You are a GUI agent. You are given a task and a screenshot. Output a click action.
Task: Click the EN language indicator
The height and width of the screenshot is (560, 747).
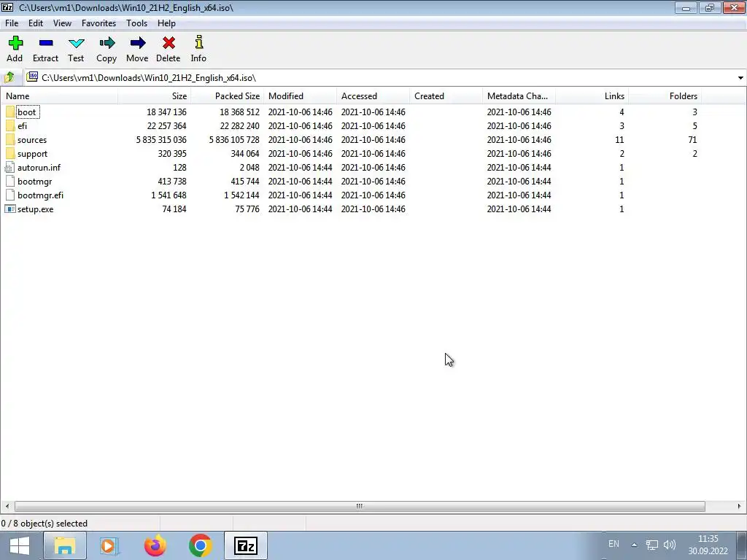(x=614, y=544)
